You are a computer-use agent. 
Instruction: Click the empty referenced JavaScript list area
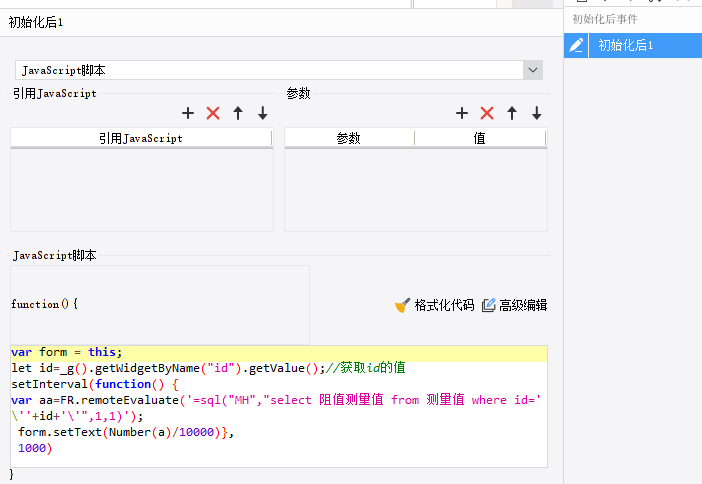[x=141, y=190]
